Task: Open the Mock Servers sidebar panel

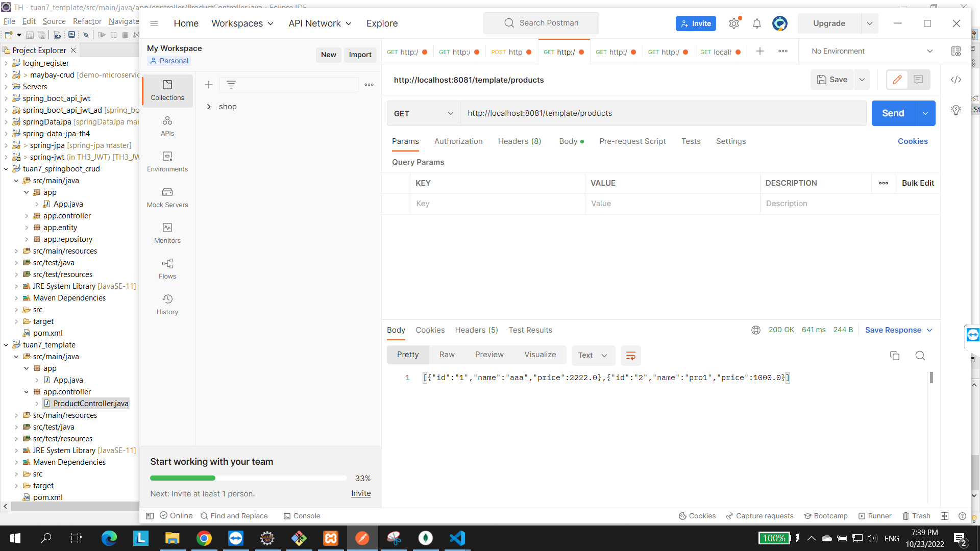Action: (167, 197)
